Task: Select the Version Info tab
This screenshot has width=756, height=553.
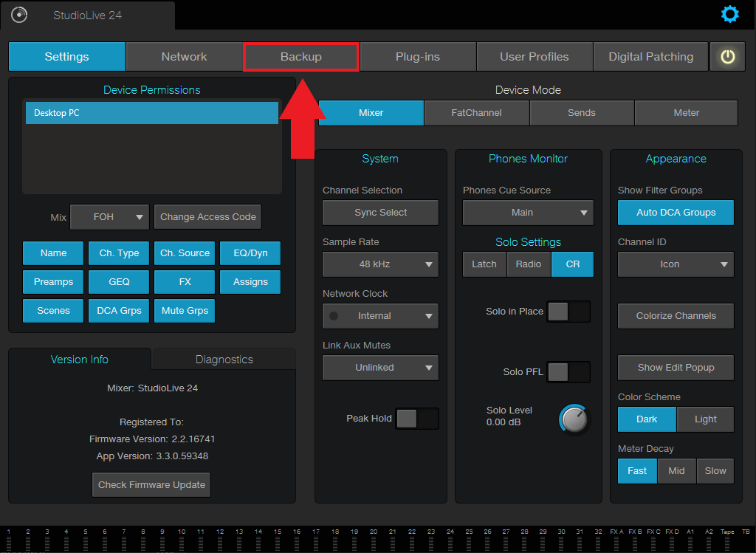Action: pos(80,359)
